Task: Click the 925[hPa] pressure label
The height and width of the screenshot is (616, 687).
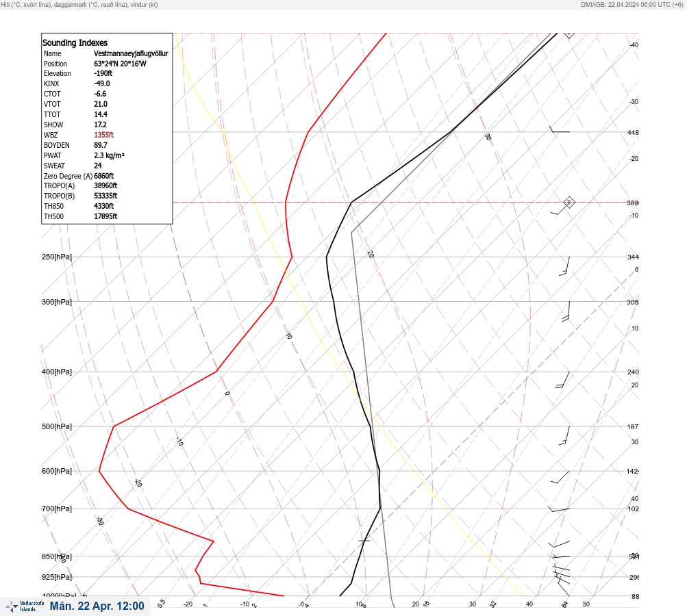Action: [57, 577]
